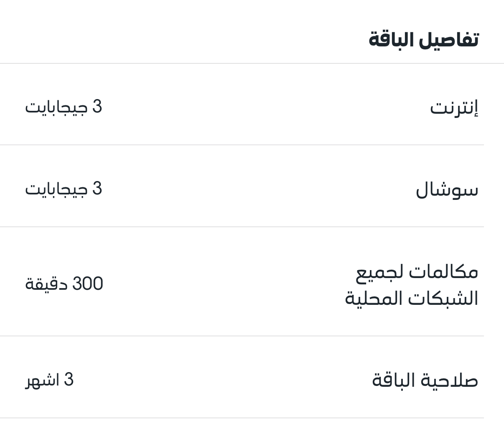Click the "تفاصيل الباقة" section heading
This screenshot has height=429, width=504.
click(x=423, y=40)
